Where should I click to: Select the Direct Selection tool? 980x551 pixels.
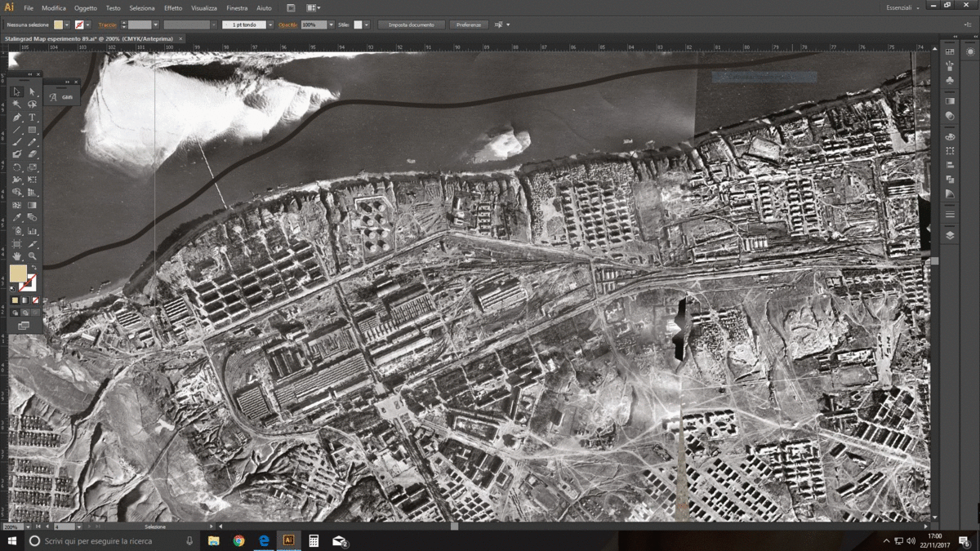click(33, 91)
